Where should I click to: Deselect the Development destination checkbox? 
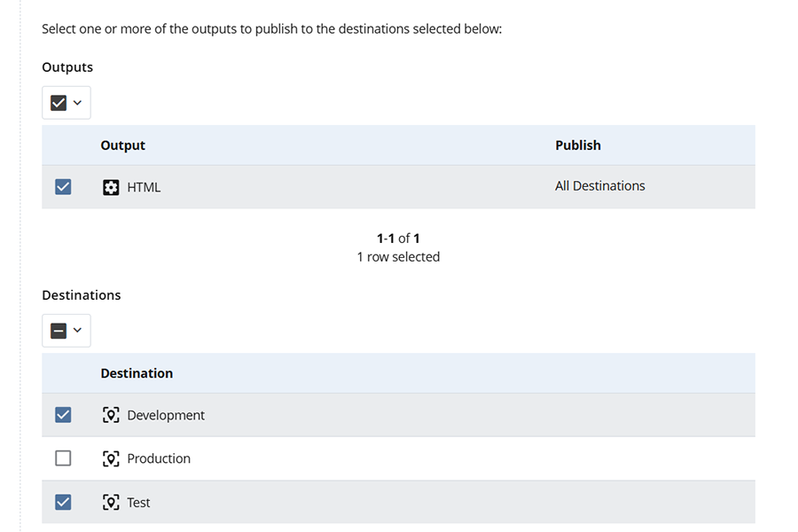click(63, 415)
